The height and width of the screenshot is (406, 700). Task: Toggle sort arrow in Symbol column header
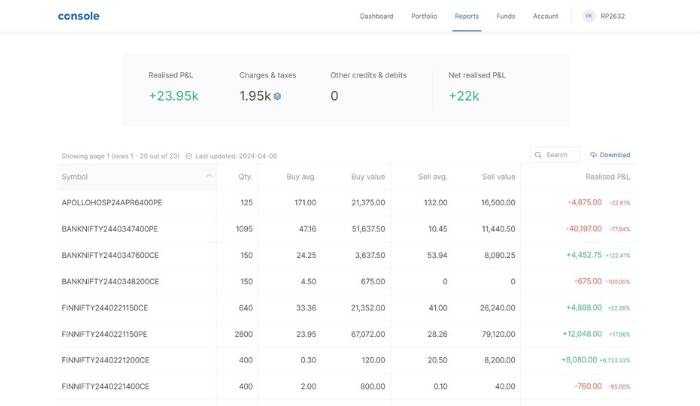[209, 177]
